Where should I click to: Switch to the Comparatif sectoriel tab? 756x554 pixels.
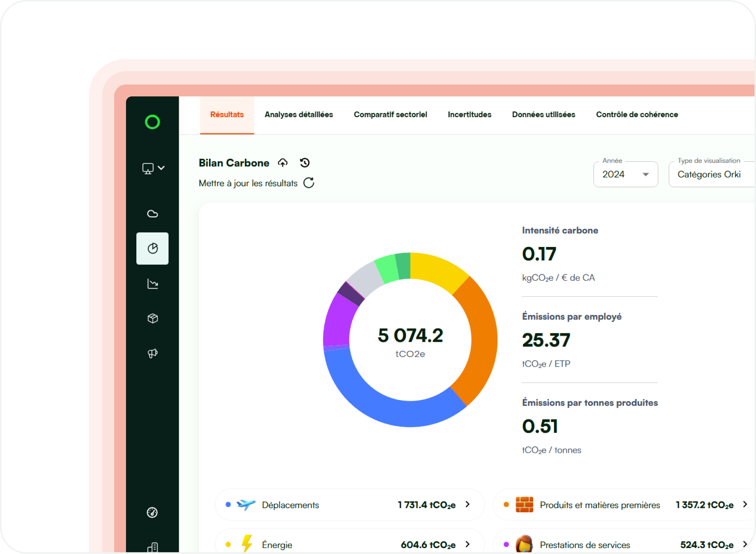(x=390, y=115)
